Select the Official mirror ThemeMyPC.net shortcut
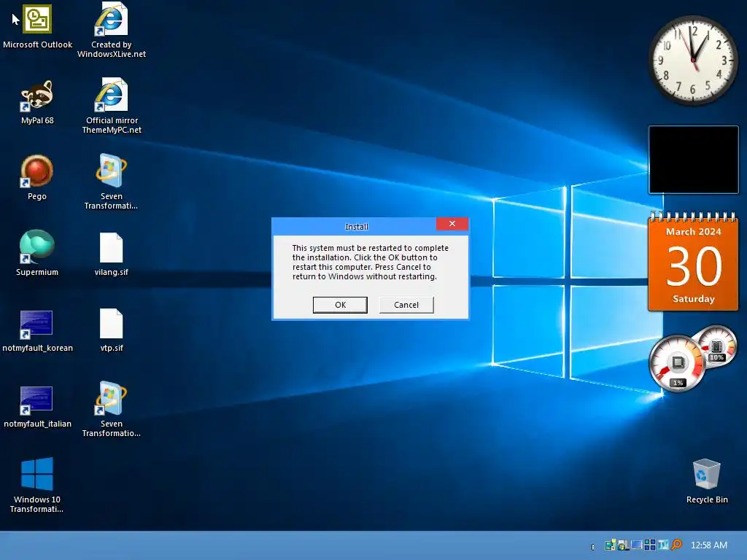The height and width of the screenshot is (560, 747). click(x=112, y=106)
